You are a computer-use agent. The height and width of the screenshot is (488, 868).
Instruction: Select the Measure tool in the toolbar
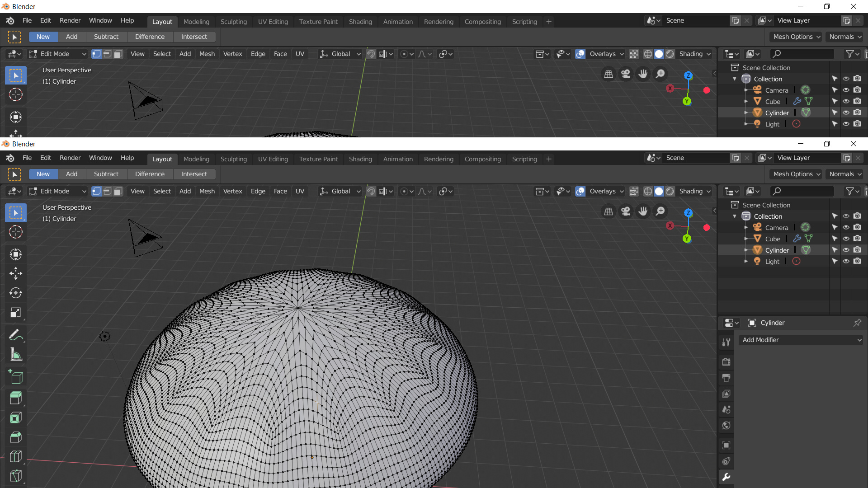pyautogui.click(x=15, y=354)
